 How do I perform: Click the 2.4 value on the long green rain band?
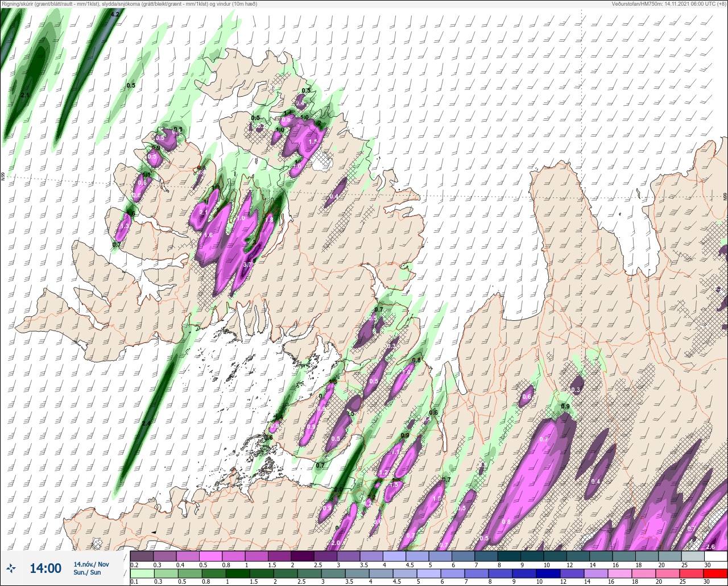(x=146, y=423)
